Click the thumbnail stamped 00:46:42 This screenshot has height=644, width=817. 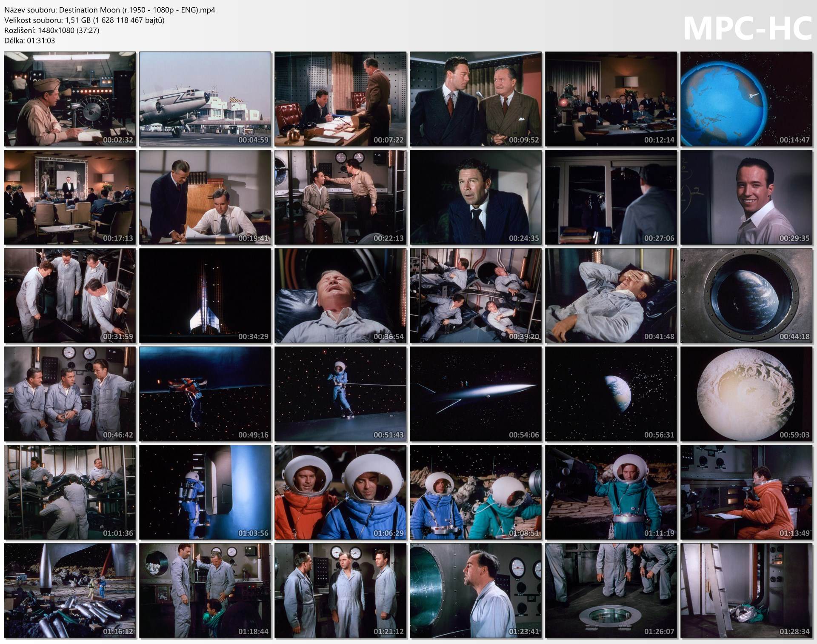click(x=70, y=394)
